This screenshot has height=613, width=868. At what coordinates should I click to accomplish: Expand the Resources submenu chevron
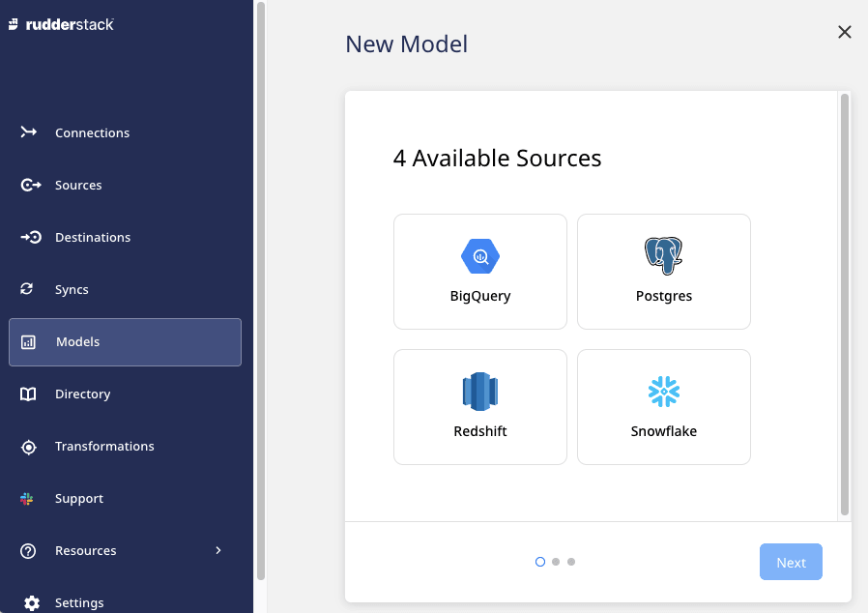tap(218, 550)
